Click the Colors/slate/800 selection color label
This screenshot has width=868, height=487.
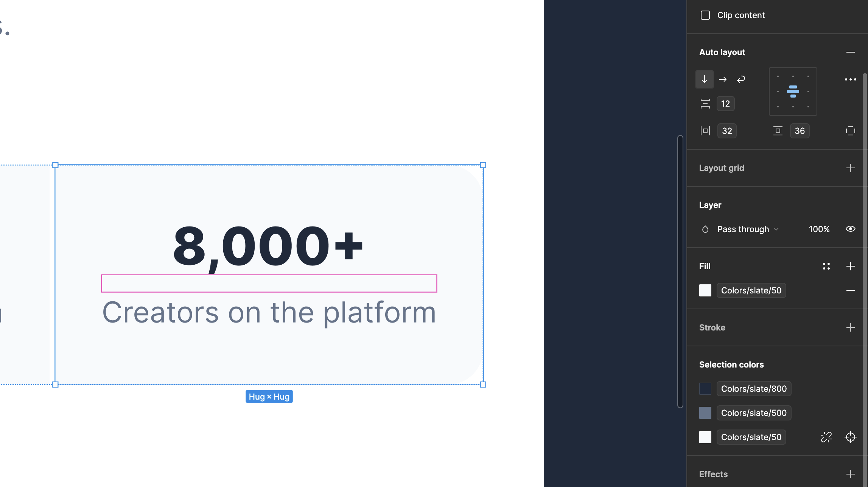pos(753,389)
